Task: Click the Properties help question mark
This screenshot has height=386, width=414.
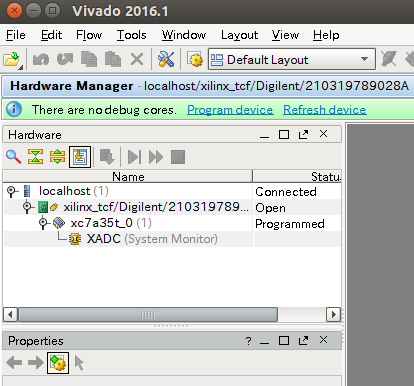Action: tap(248, 341)
